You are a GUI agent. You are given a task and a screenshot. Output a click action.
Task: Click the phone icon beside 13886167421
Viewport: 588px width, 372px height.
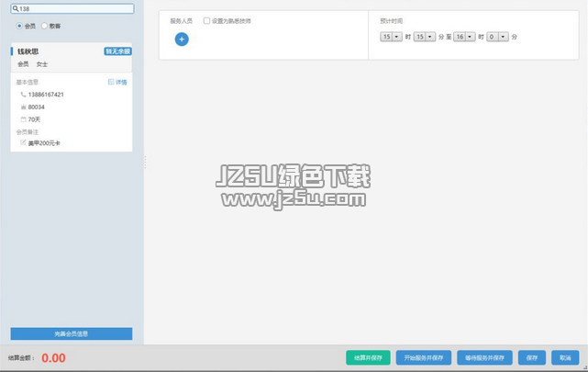click(23, 95)
